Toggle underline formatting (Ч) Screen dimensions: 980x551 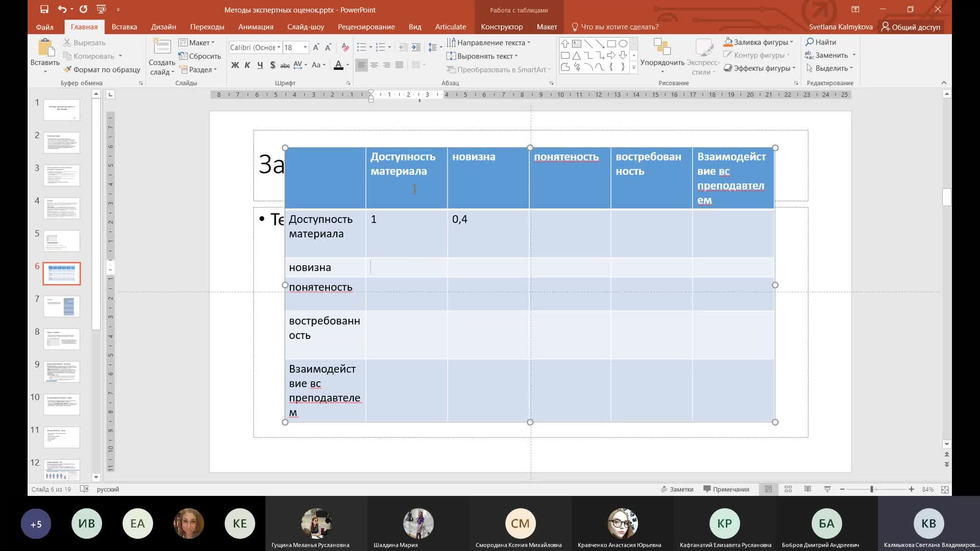pyautogui.click(x=260, y=65)
